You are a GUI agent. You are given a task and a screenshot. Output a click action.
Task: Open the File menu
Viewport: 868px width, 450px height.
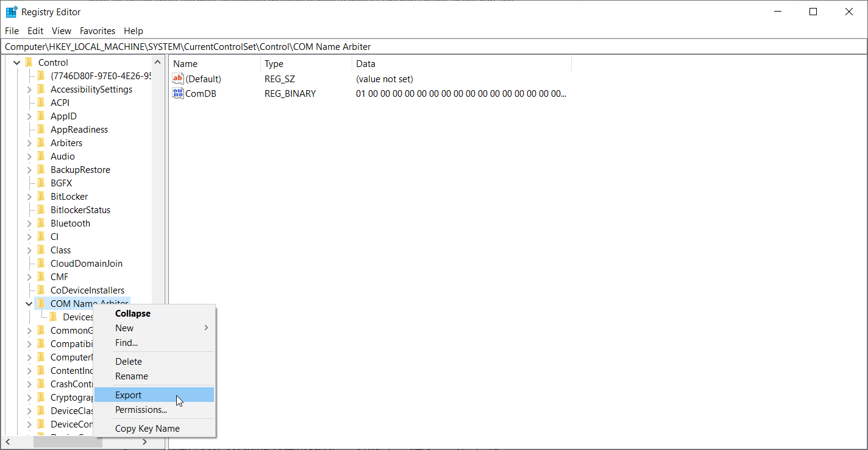12,30
